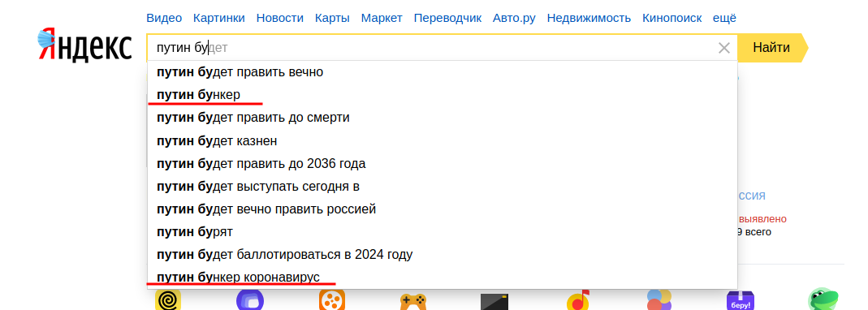This screenshot has height=310, width=868.
Task: Go to the Переводчик service
Action: [448, 18]
